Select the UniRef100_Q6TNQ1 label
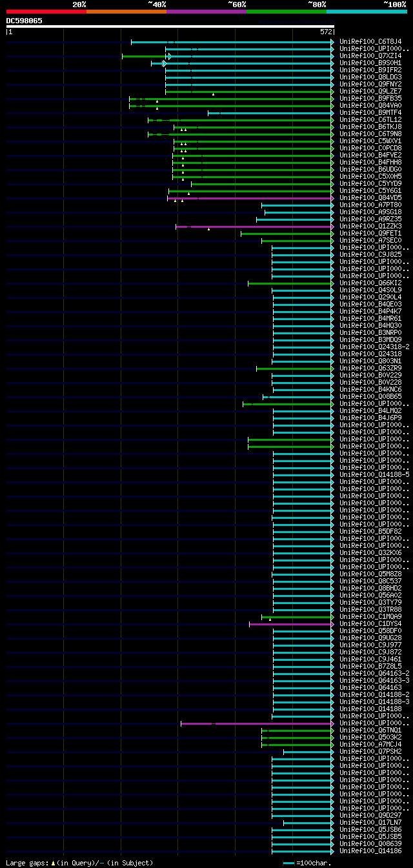 click(370, 730)
